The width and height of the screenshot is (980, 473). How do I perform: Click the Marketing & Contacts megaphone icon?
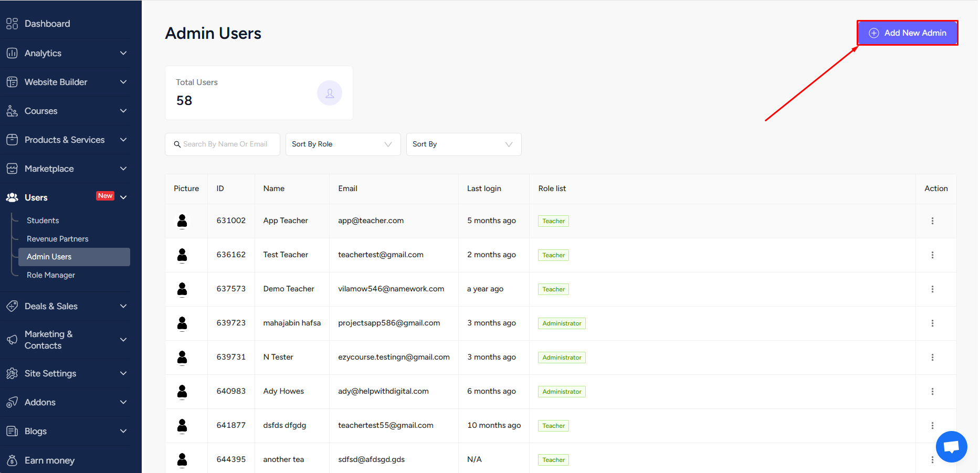tap(12, 340)
